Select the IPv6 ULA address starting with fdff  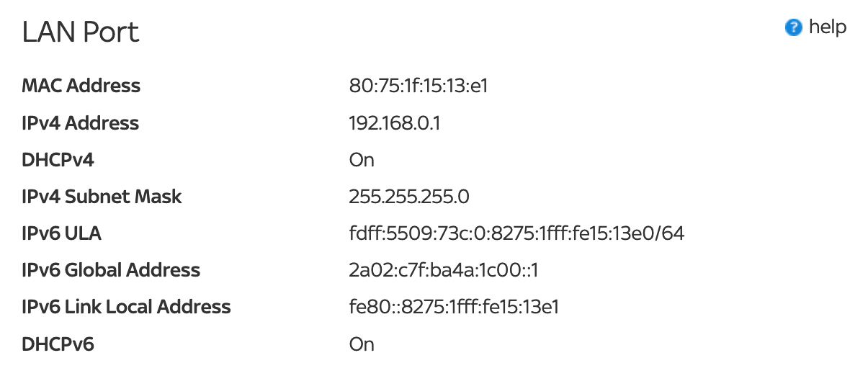pyautogui.click(x=516, y=233)
